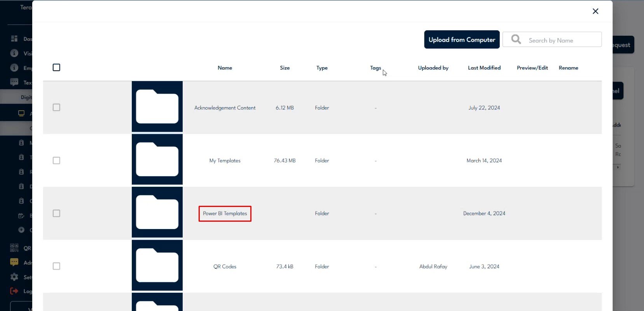Open the Text chat bubble icon in sidebar

pyautogui.click(x=14, y=82)
